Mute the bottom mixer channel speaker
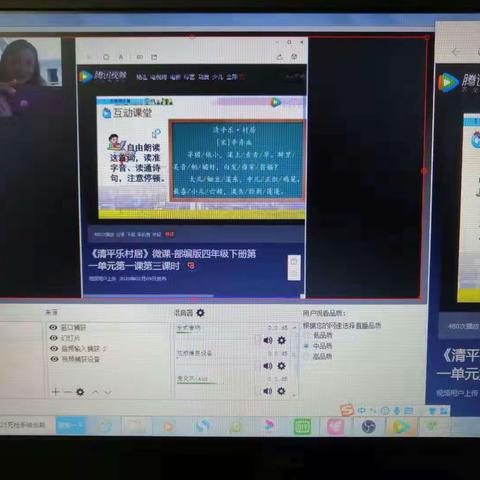Viewport: 480px width, 480px height. [268, 391]
